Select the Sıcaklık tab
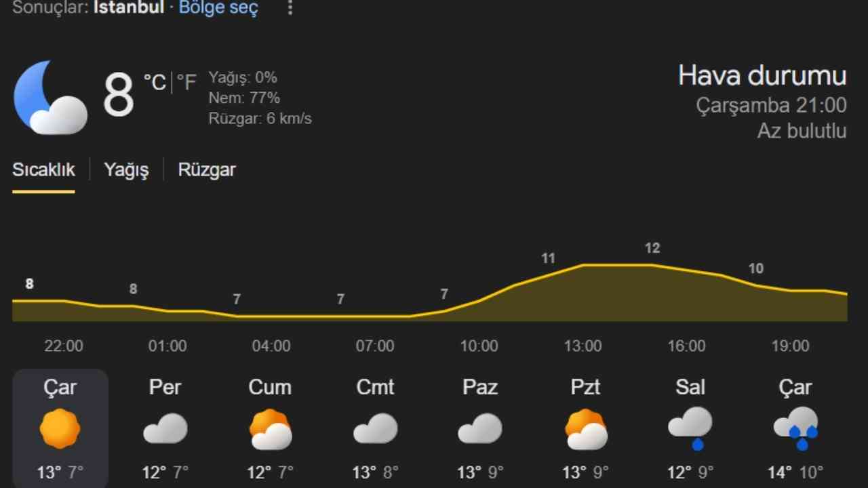This screenshot has width=868, height=488. click(43, 169)
